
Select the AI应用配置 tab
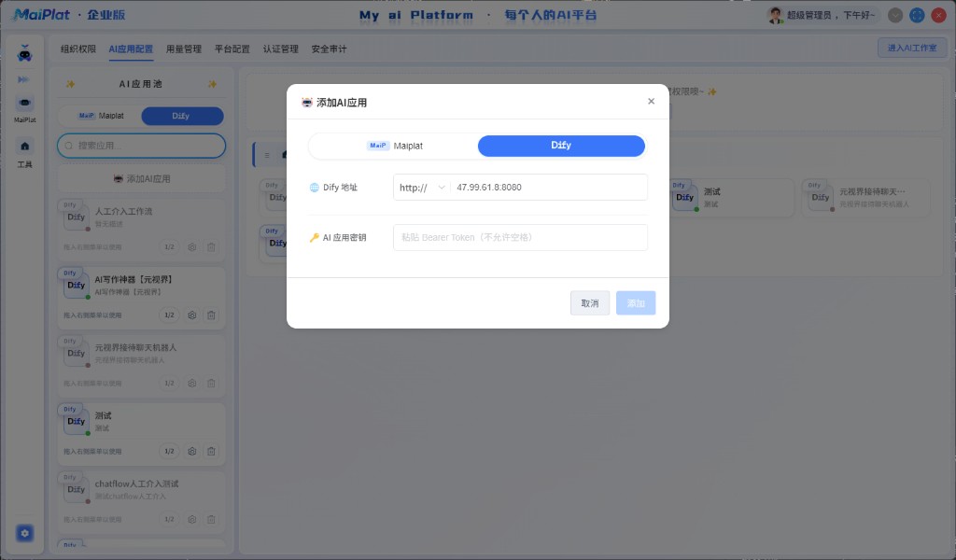(131, 49)
